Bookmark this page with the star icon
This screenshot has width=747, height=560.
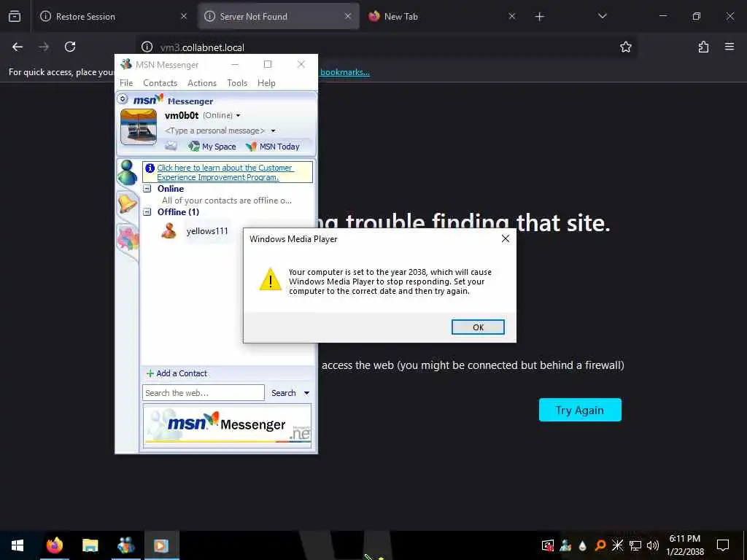coord(625,47)
